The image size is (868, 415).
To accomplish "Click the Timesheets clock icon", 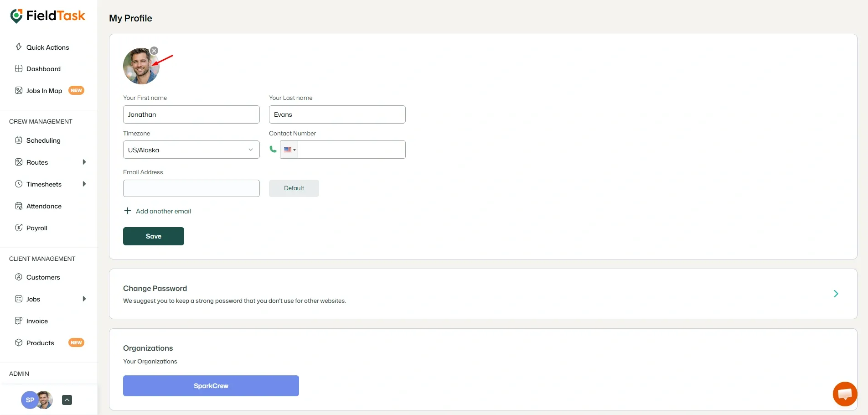I will pyautogui.click(x=19, y=184).
